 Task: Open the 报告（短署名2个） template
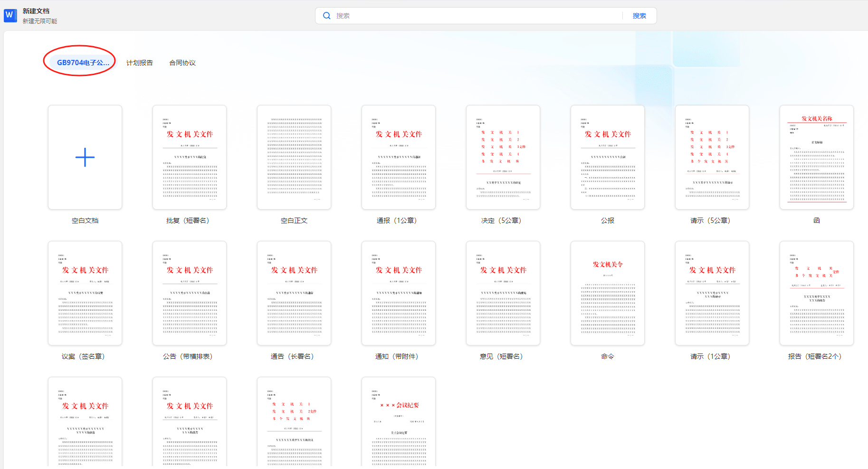(x=816, y=293)
